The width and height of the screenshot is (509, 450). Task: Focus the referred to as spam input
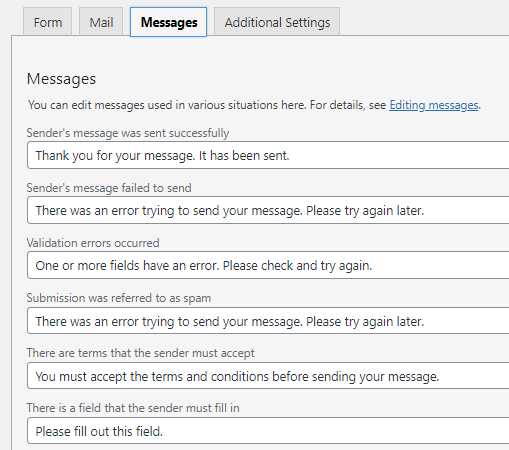[268, 321]
